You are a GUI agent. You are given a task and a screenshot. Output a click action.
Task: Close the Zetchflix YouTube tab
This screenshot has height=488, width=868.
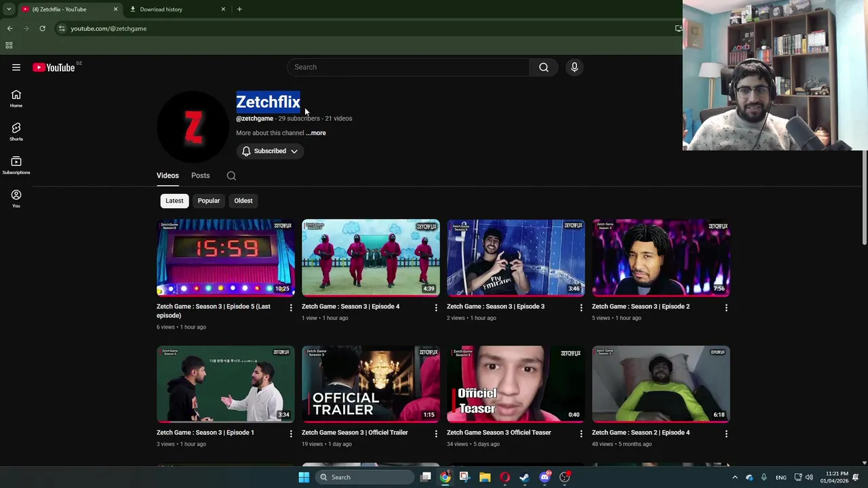[x=115, y=9]
